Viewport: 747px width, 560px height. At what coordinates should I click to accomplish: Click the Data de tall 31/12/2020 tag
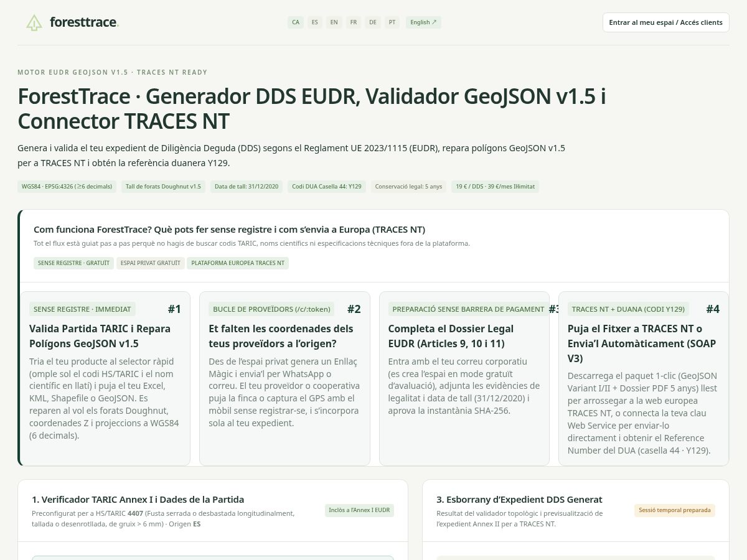(x=247, y=186)
